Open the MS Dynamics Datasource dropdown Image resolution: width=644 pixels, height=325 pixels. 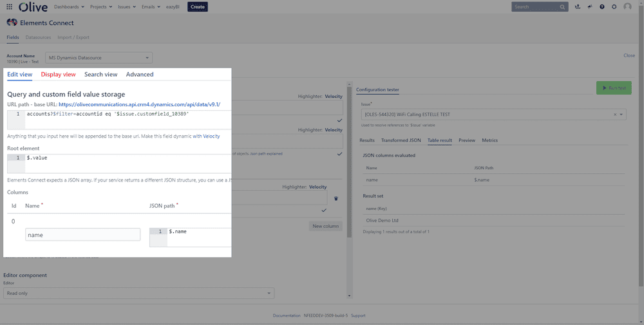(x=99, y=58)
